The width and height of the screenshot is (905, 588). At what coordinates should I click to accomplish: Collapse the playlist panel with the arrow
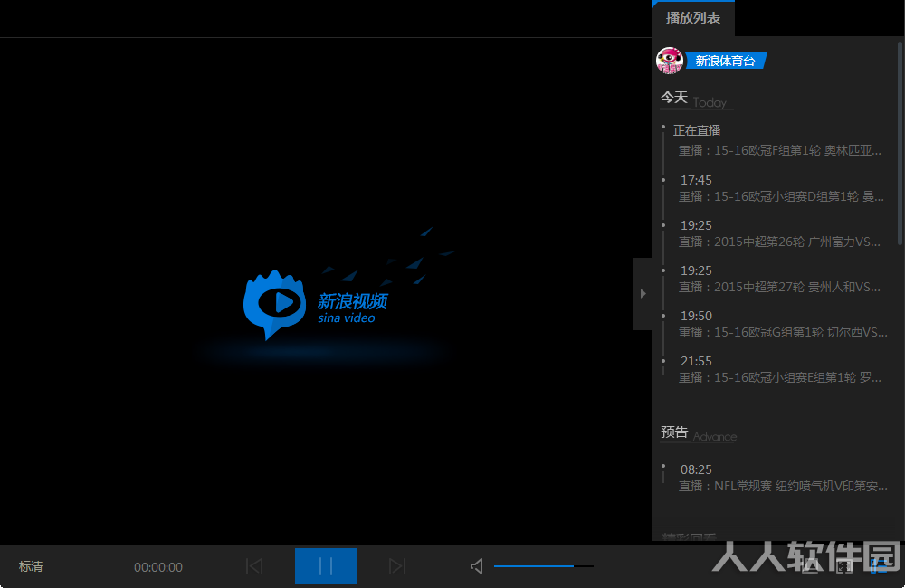click(643, 294)
